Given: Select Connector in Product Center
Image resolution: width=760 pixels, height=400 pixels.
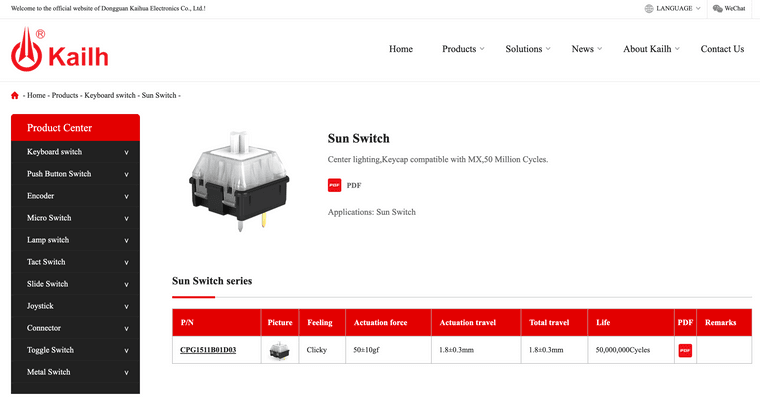Looking at the screenshot, I should tap(44, 328).
